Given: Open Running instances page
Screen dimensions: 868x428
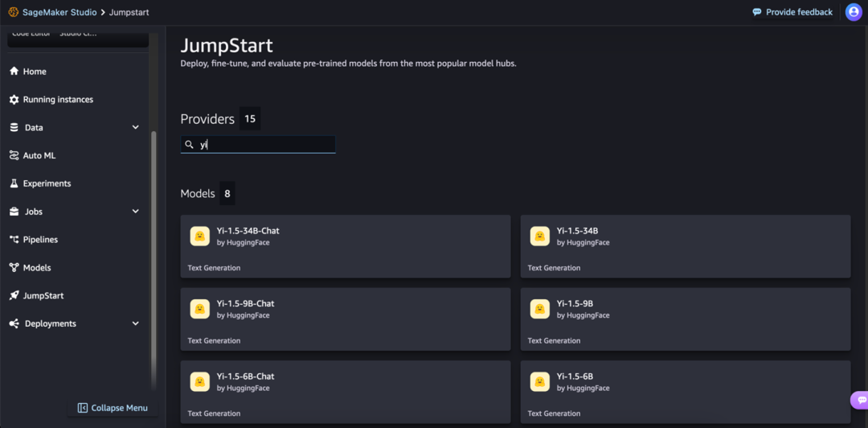Looking at the screenshot, I should (x=58, y=99).
